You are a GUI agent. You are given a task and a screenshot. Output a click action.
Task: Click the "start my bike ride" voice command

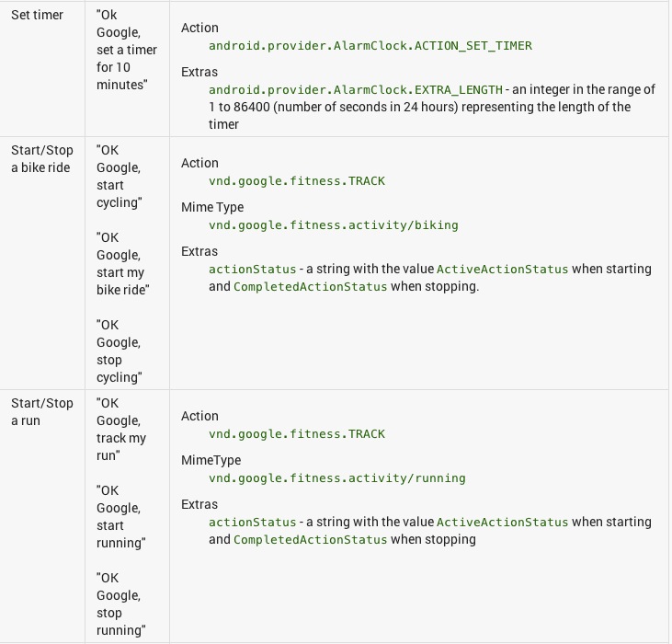point(121,264)
